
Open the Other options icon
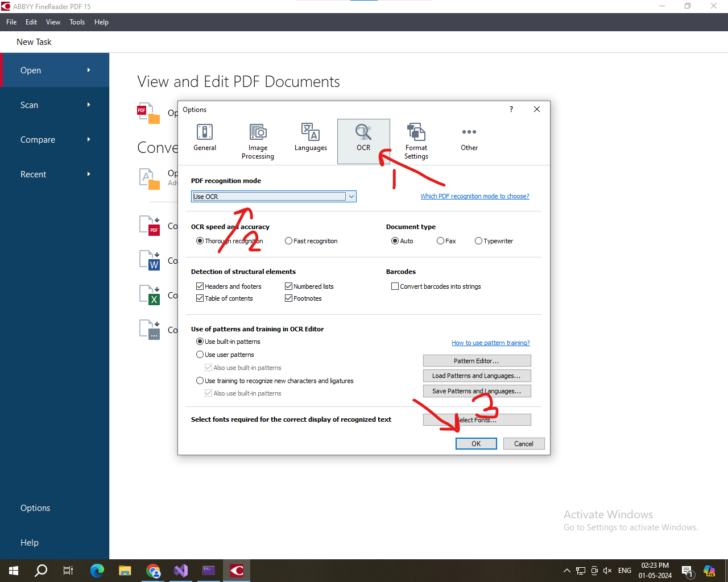coord(469,132)
